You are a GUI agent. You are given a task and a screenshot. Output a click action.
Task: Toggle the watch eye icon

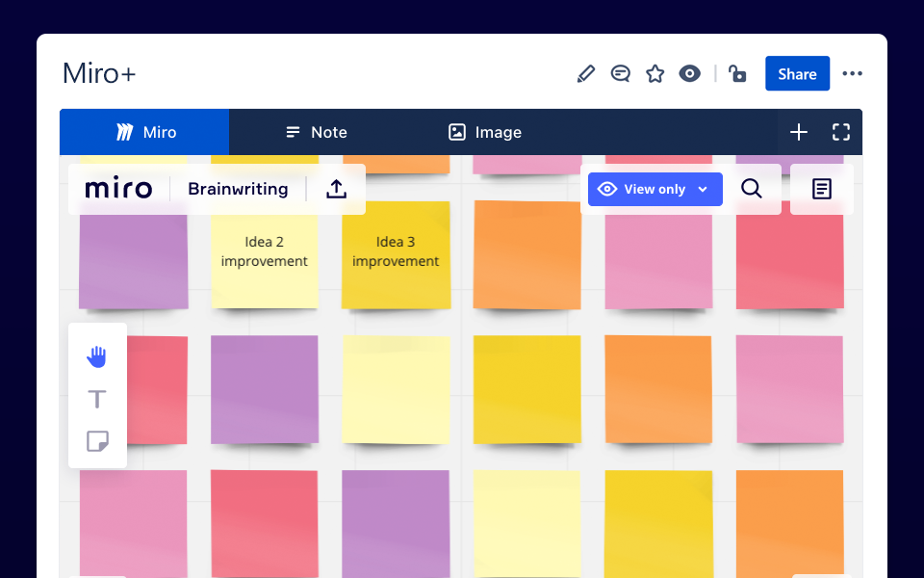tap(689, 74)
